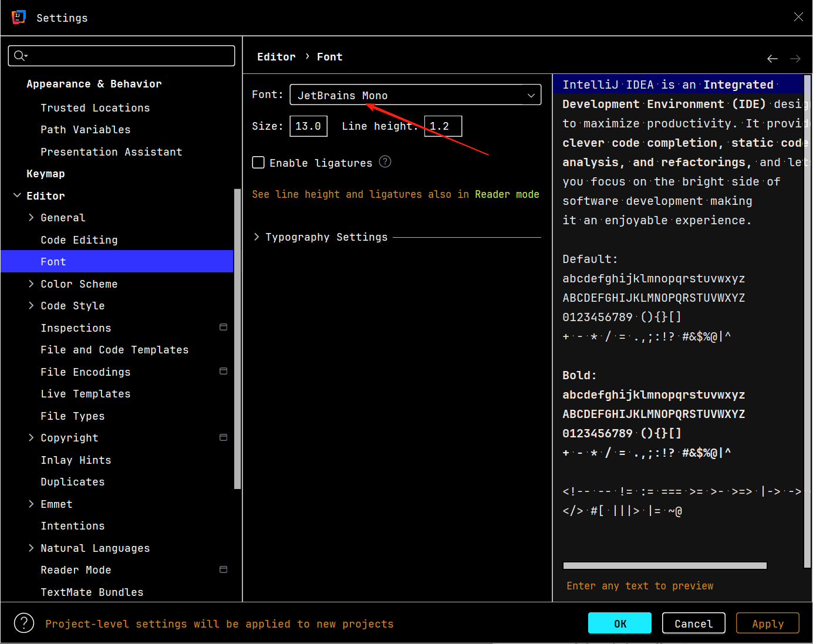Follow the Reader mode link
This screenshot has width=813, height=644.
[x=507, y=194]
